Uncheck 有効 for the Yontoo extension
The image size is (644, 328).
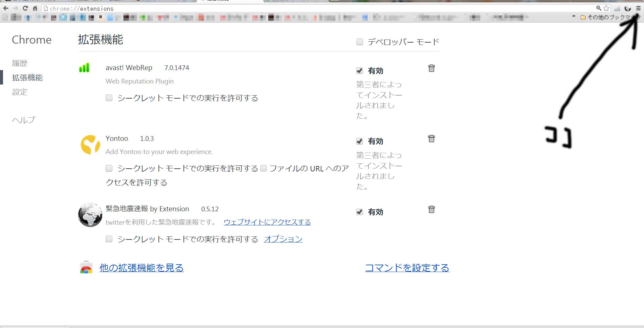pos(360,141)
